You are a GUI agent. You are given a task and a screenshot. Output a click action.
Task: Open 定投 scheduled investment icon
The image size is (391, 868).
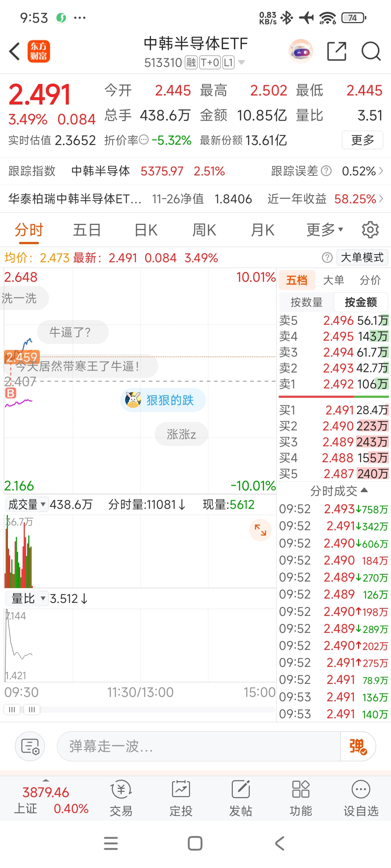pyautogui.click(x=181, y=799)
